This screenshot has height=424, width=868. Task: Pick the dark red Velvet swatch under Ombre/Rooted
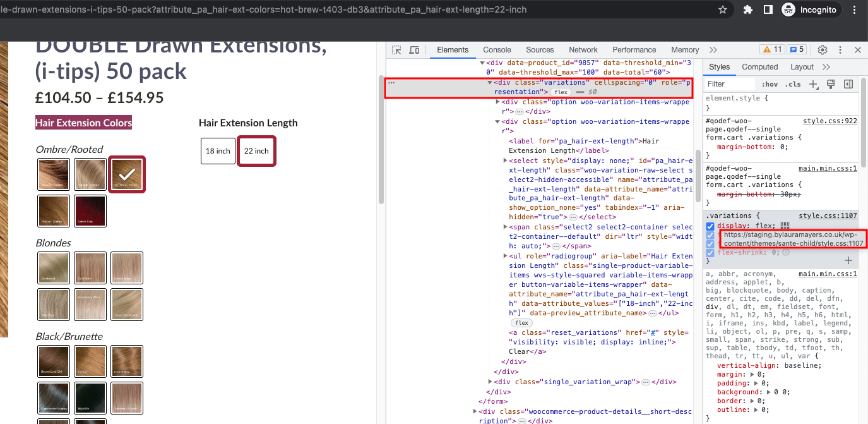click(x=90, y=211)
